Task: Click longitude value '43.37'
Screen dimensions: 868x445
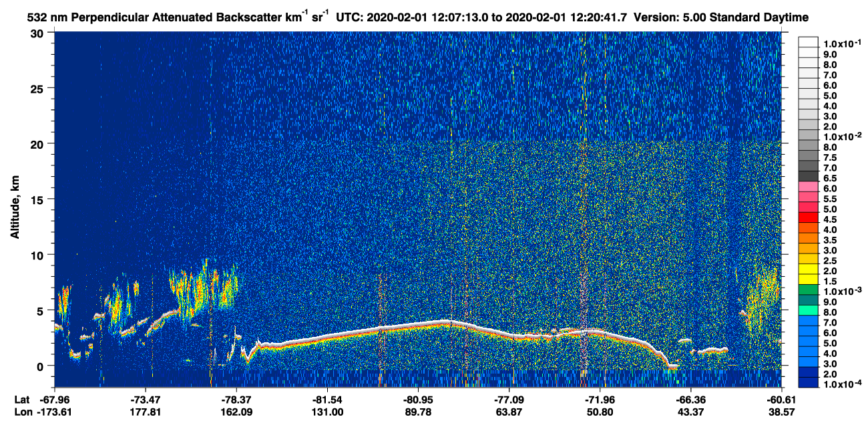Action: pos(690,412)
